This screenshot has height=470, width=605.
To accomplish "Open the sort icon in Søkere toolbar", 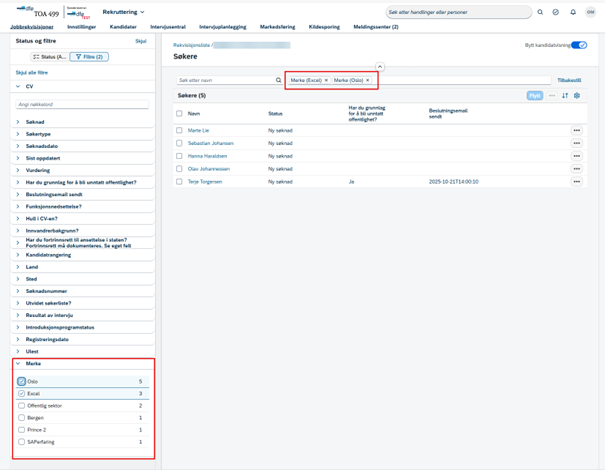I will pos(565,96).
